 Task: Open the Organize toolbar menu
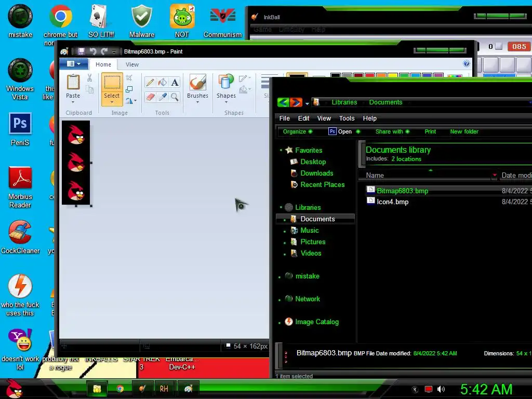298,131
